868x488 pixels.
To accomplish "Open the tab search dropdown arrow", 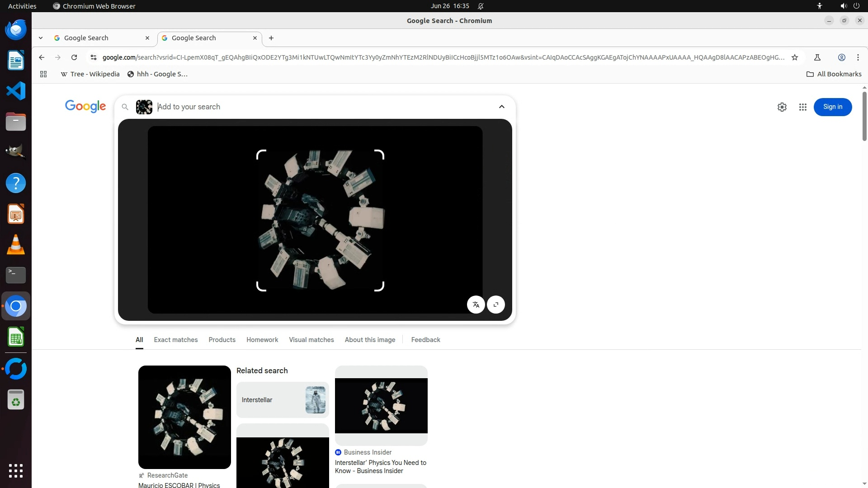I will click(41, 38).
